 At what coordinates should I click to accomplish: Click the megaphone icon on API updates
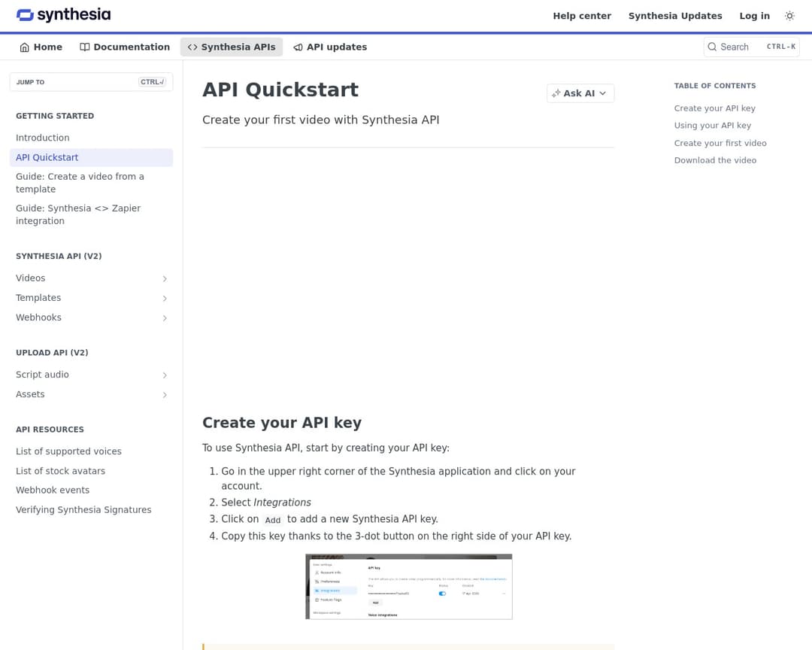298,47
